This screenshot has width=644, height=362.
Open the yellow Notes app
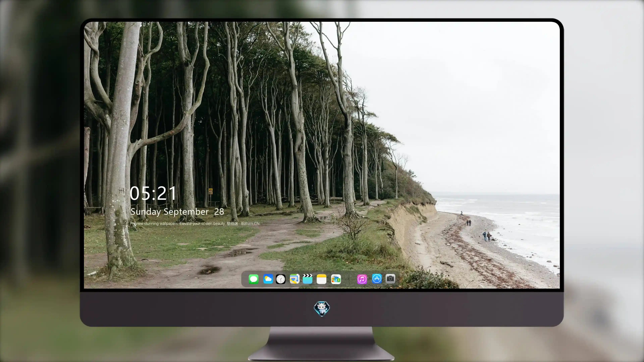click(321, 279)
